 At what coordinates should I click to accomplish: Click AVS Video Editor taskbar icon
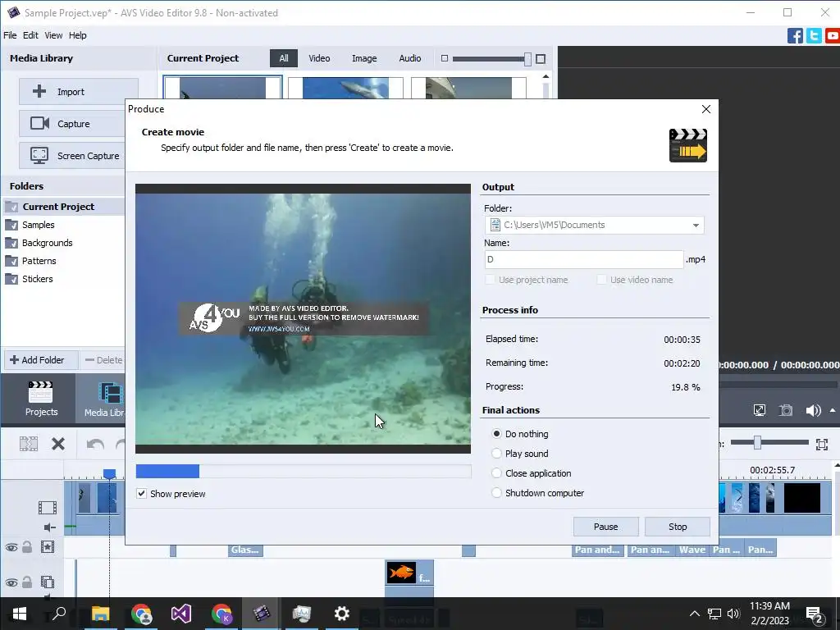pyautogui.click(x=262, y=614)
